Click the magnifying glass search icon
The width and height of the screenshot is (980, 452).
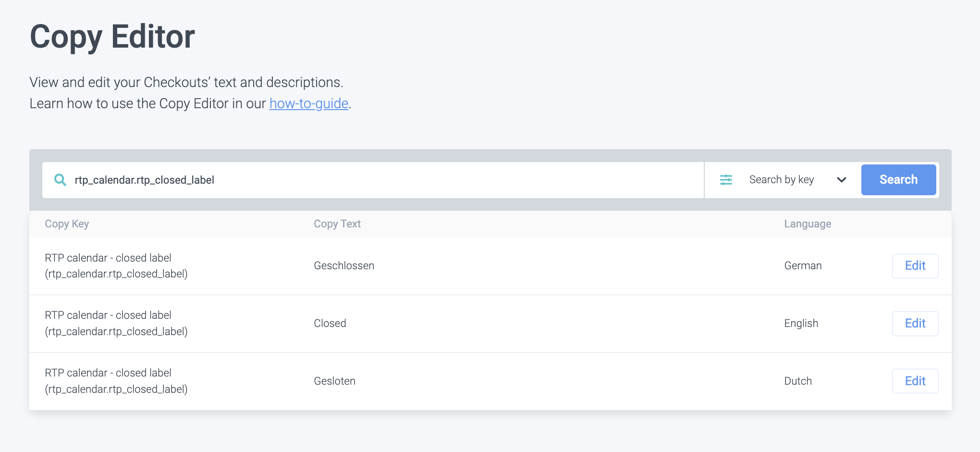(60, 180)
